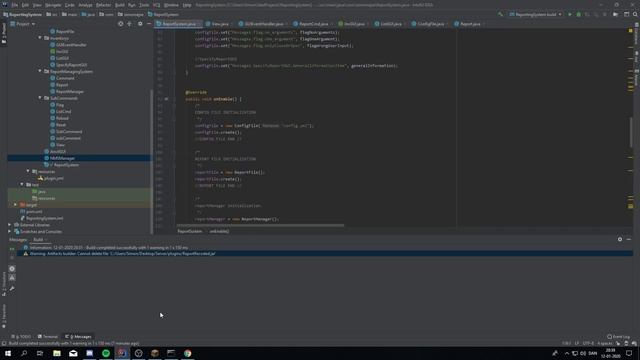The image size is (640, 360).
Task: Hide the Project tool window with minus icon
Action: (x=149, y=24)
